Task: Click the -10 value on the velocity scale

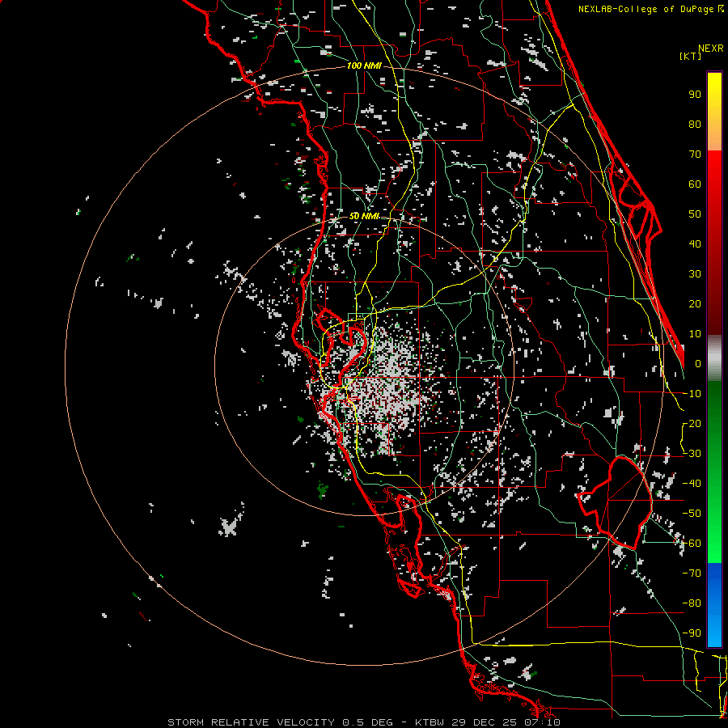Action: point(692,394)
